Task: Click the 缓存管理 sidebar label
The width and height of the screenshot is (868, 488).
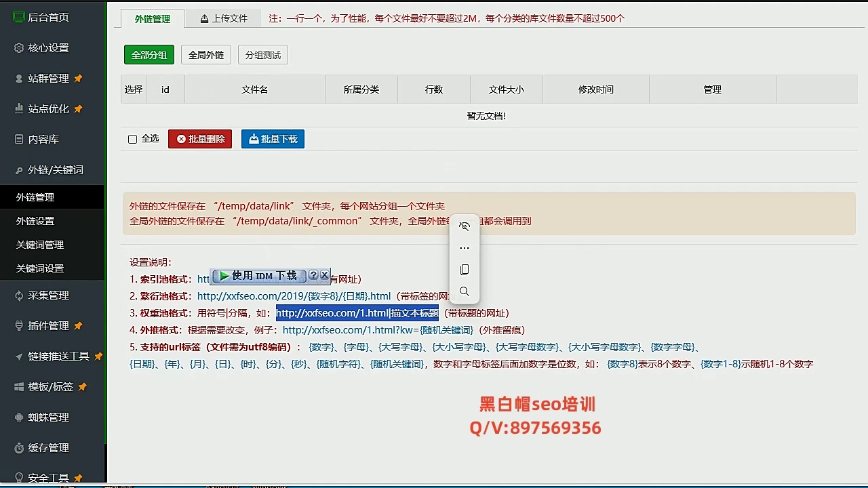Action: click(x=48, y=448)
